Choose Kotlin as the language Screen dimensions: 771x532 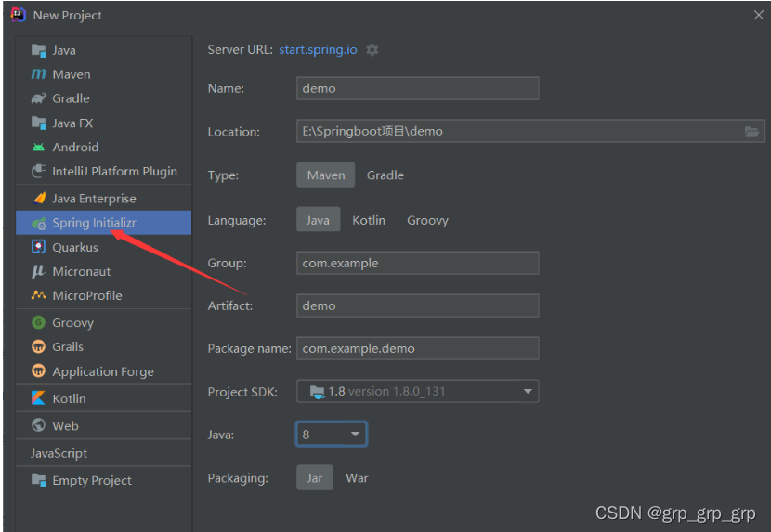click(x=369, y=220)
